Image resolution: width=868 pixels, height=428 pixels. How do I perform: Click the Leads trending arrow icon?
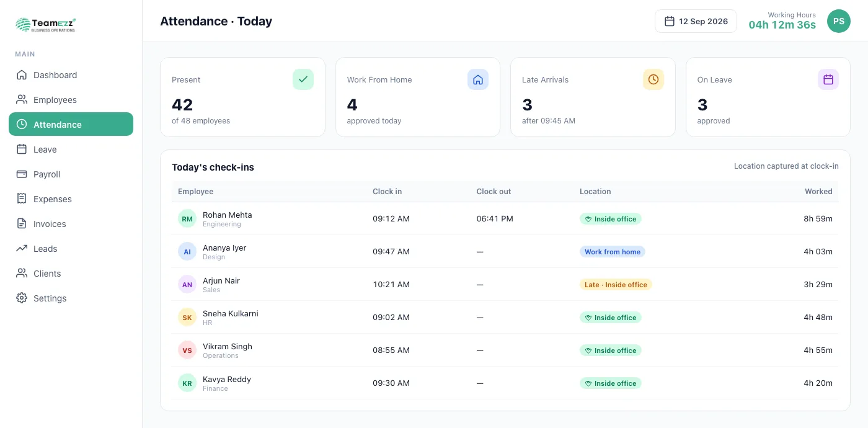point(22,249)
